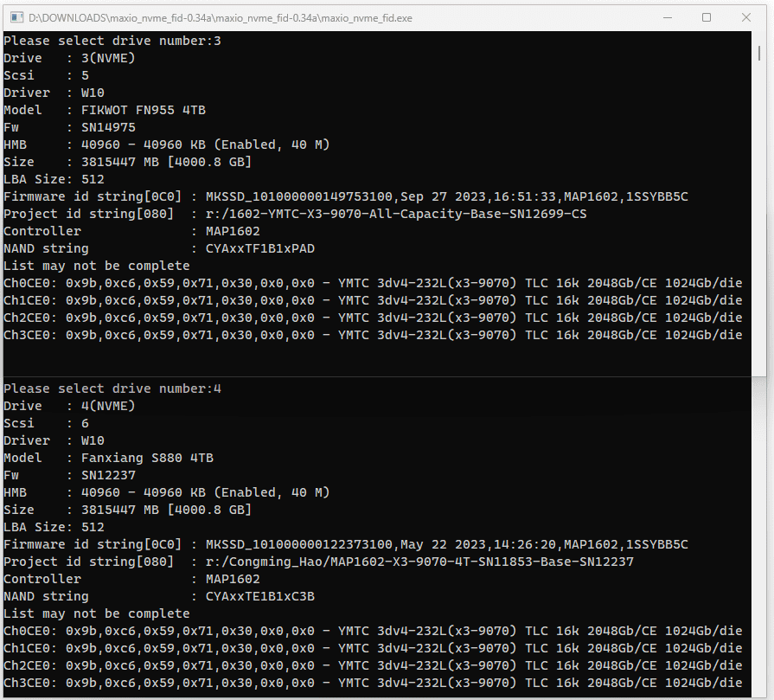Viewport: 774px width, 700px height.
Task: Click Ch3CE0 line in drive 3 output
Action: pos(373,335)
